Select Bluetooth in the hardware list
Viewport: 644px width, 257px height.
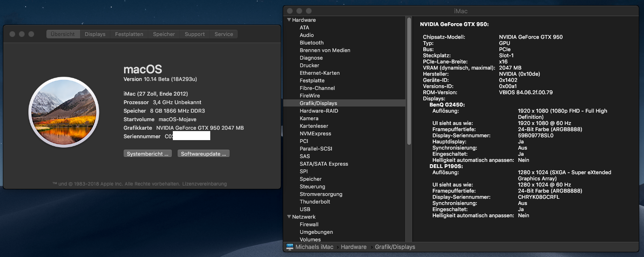(x=312, y=43)
